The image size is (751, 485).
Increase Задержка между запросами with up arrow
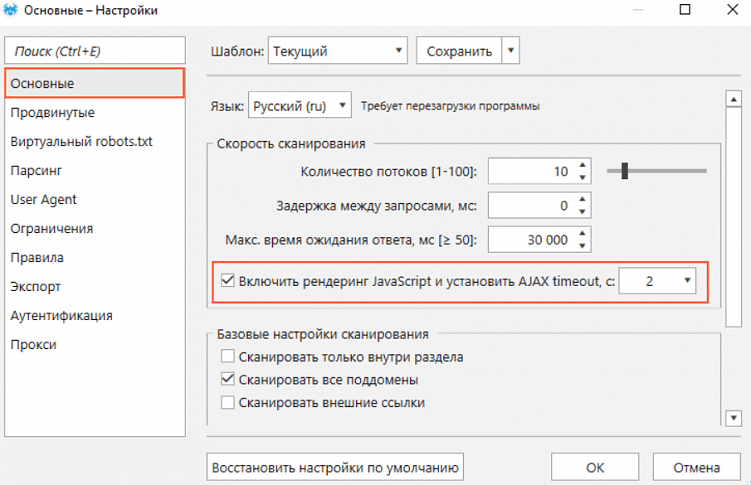click(582, 199)
